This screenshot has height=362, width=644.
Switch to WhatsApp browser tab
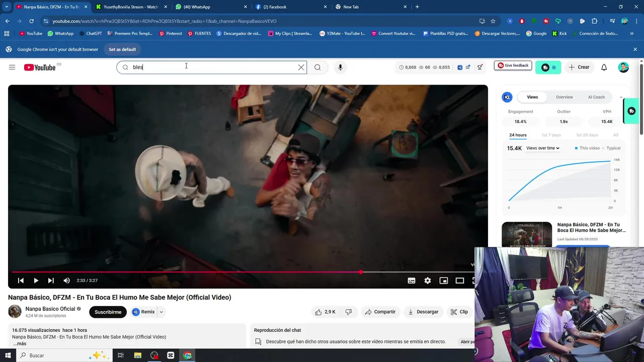click(x=211, y=7)
